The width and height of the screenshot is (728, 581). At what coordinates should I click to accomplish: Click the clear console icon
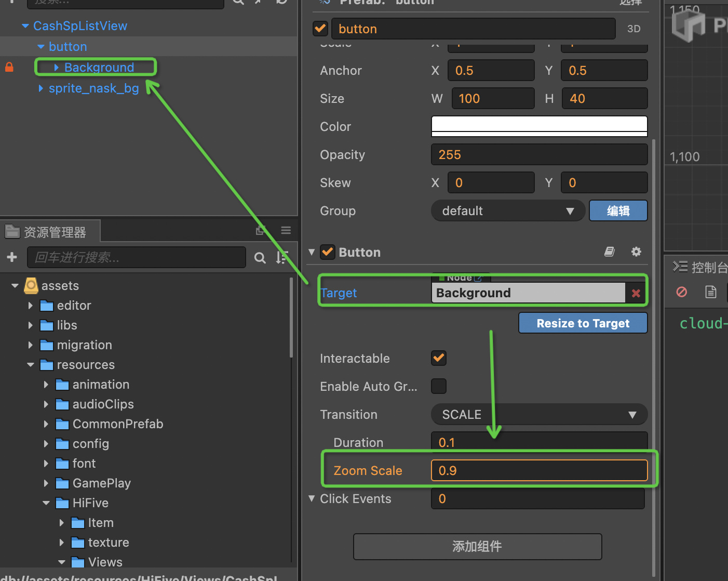click(682, 292)
